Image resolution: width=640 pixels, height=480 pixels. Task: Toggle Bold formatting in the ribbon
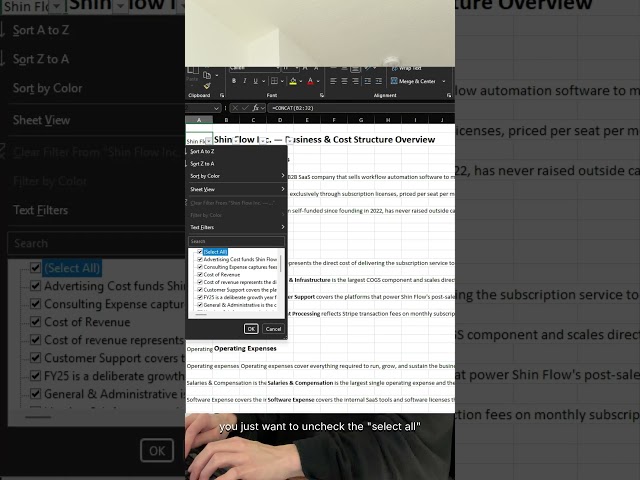234,81
